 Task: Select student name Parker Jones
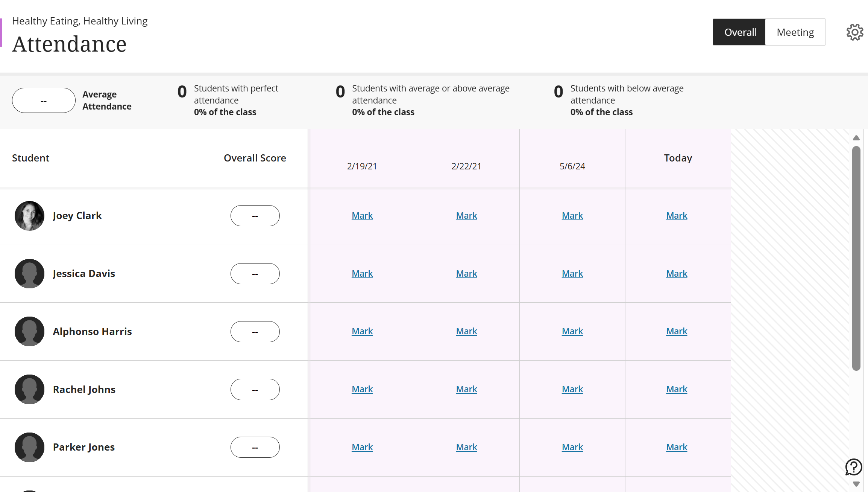83,447
